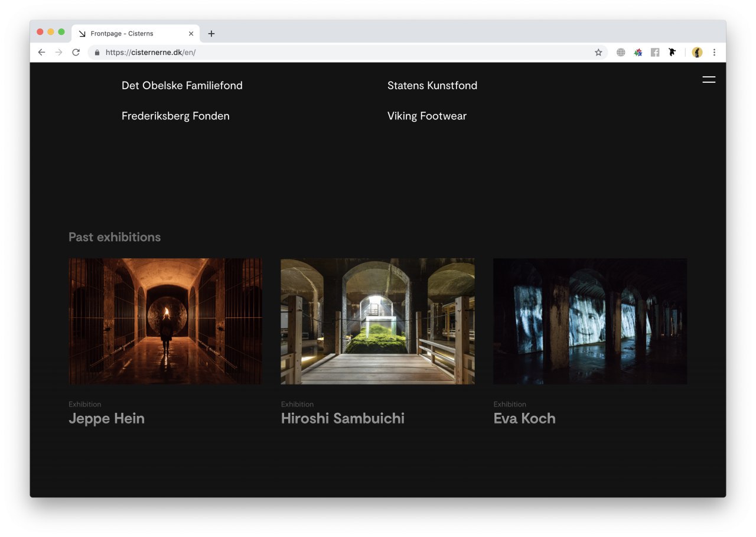Click Exhibition label above Eva Koch

[510, 405]
